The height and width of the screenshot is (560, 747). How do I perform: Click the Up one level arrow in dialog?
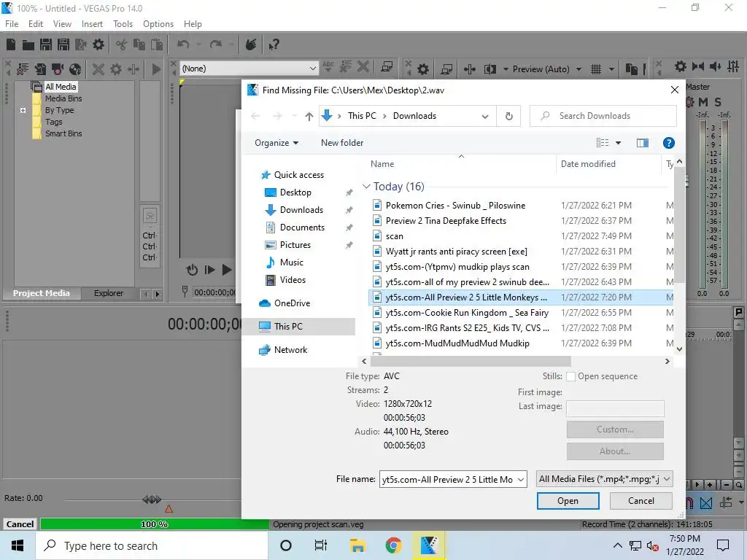tap(309, 116)
